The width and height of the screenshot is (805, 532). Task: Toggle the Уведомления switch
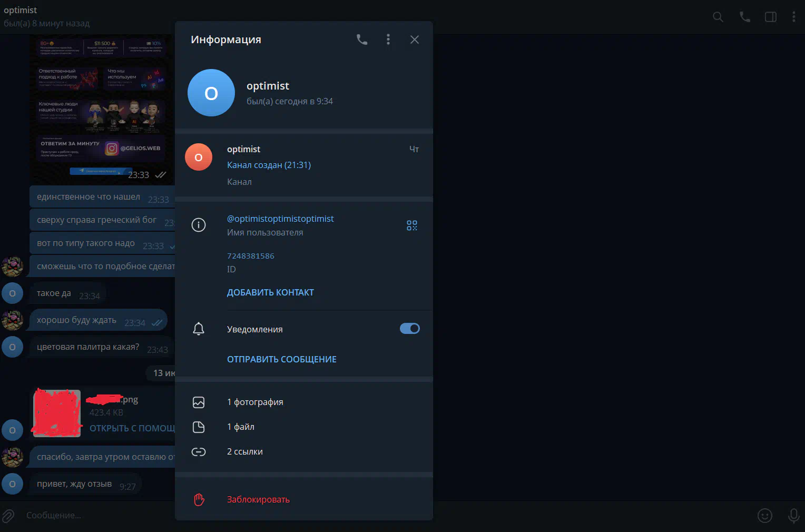tap(410, 329)
